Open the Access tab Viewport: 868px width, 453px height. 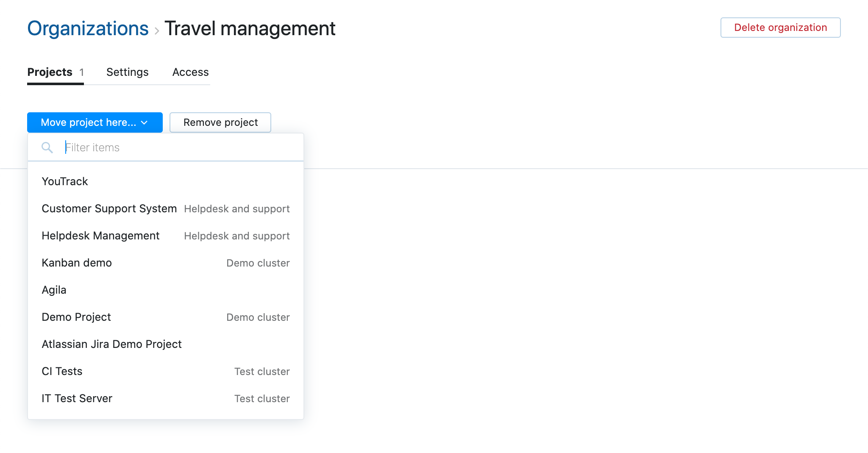190,72
